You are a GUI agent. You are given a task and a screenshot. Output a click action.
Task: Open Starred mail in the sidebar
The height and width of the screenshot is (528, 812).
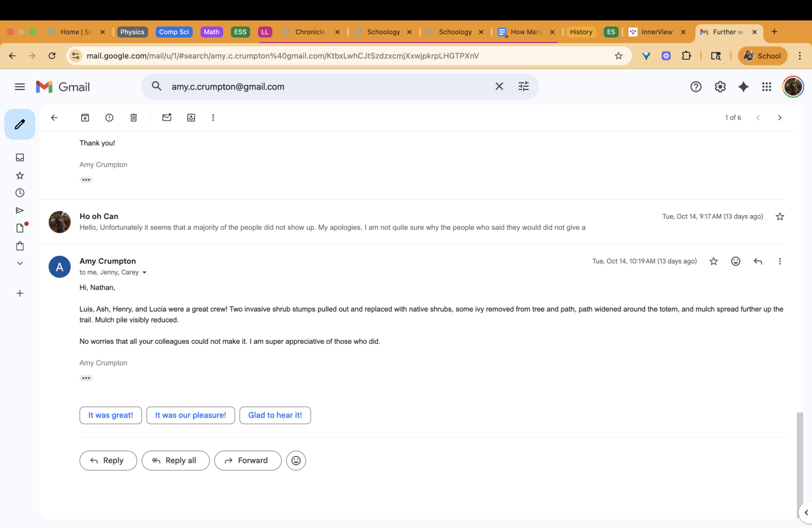20,175
